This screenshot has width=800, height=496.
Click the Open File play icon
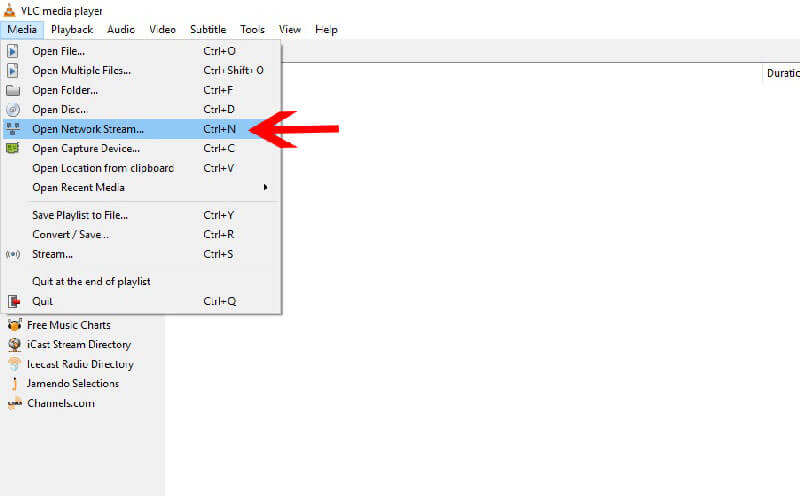(x=13, y=51)
